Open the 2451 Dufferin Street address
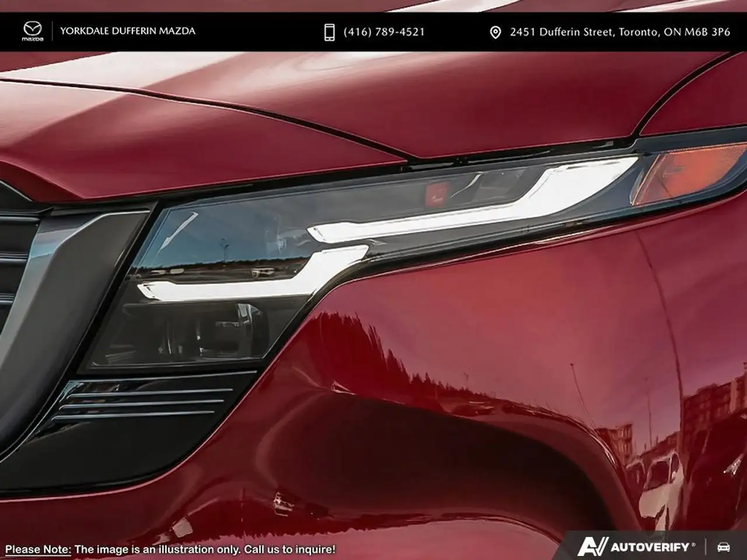The height and width of the screenshot is (560, 747). 560,32
